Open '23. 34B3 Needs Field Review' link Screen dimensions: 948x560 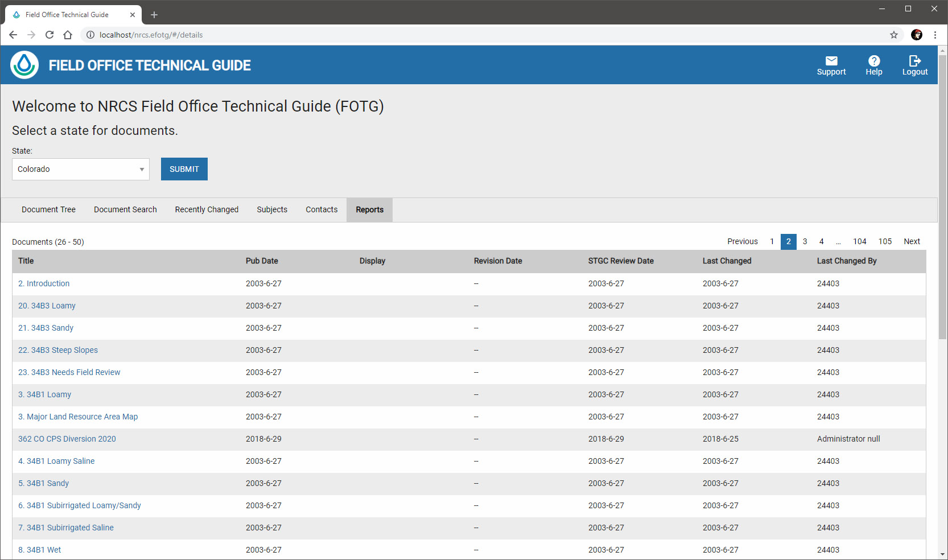click(69, 372)
